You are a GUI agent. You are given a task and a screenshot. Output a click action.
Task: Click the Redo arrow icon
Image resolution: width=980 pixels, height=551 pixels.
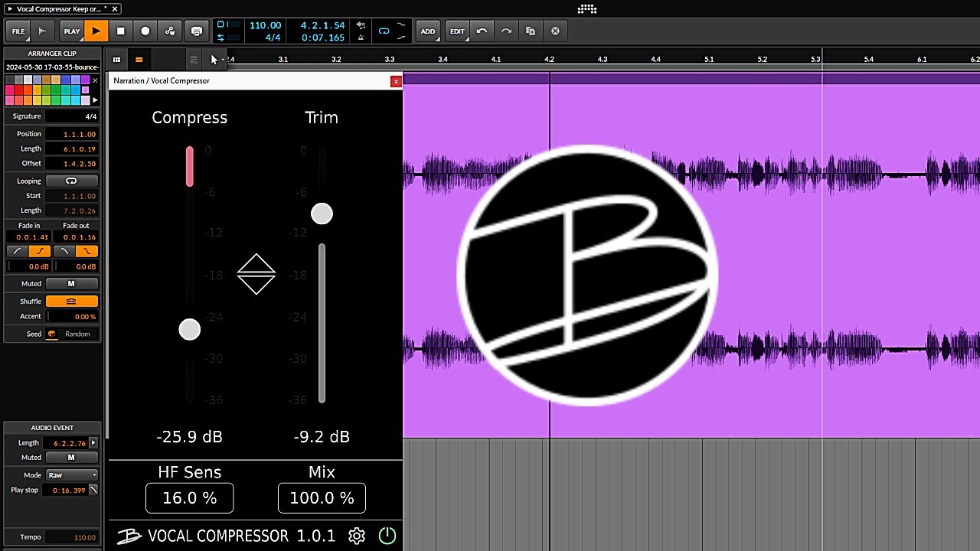(506, 31)
